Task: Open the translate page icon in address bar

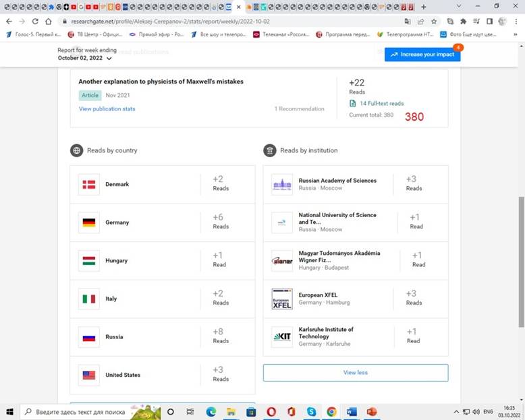Action: coord(408,22)
